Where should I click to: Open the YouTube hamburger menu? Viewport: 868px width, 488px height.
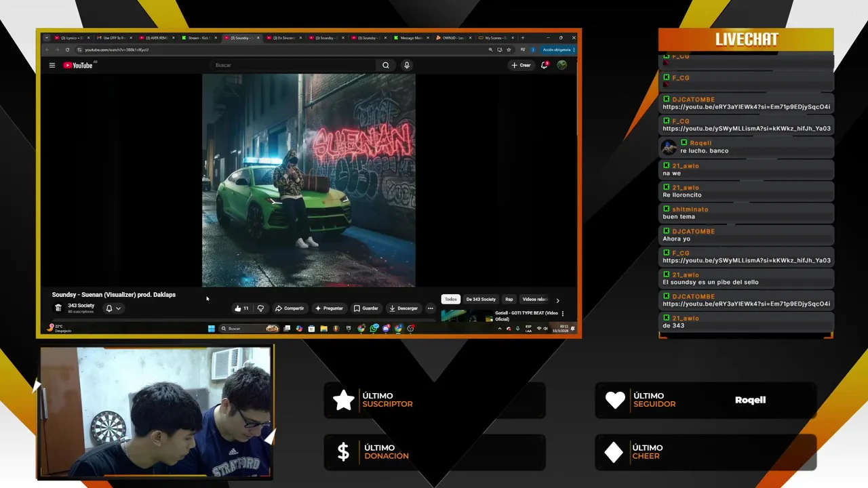point(52,65)
